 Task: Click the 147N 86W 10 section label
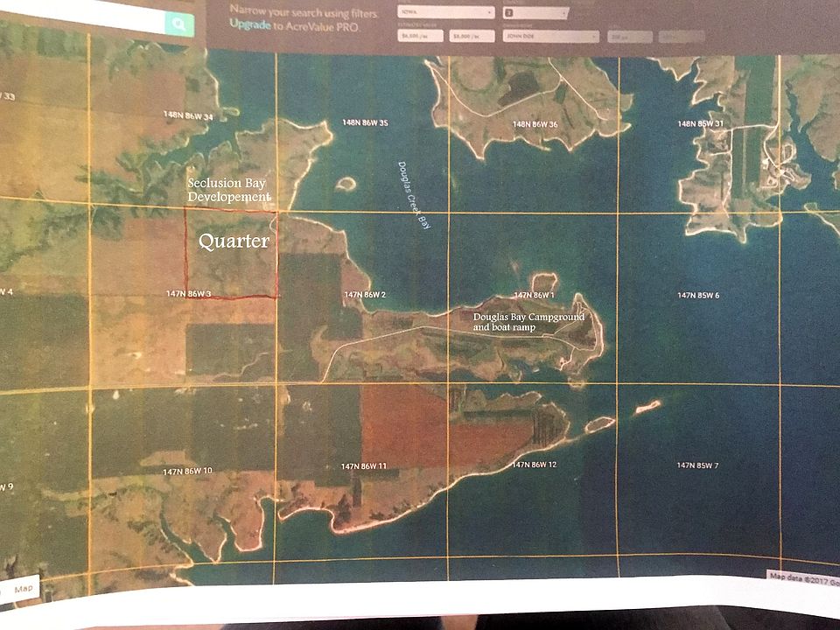click(x=187, y=472)
